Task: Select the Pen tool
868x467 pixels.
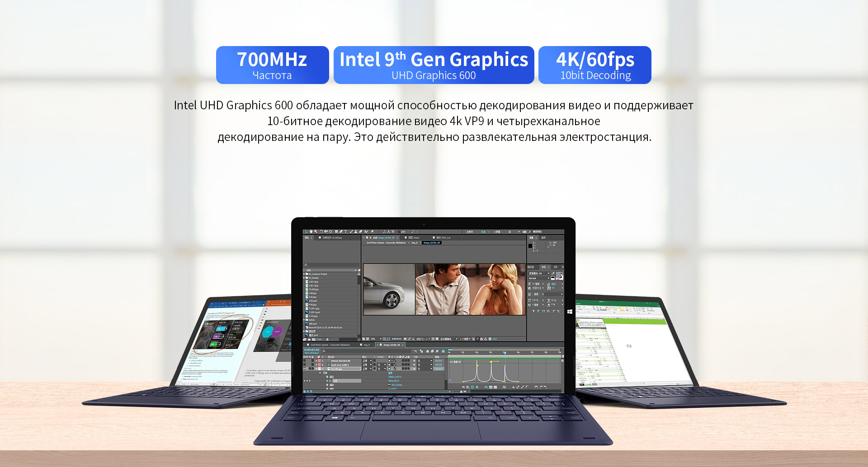Action: tap(341, 231)
